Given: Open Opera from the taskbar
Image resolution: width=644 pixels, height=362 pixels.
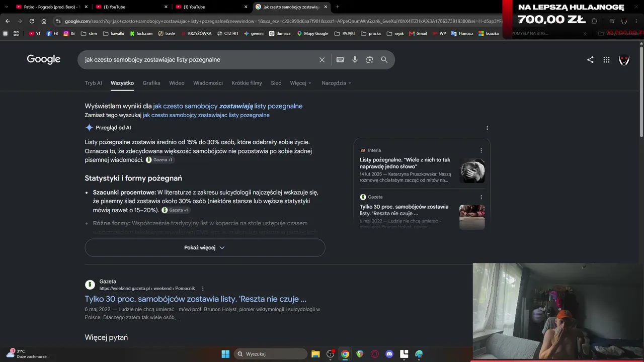Looking at the screenshot, I should tap(374, 354).
